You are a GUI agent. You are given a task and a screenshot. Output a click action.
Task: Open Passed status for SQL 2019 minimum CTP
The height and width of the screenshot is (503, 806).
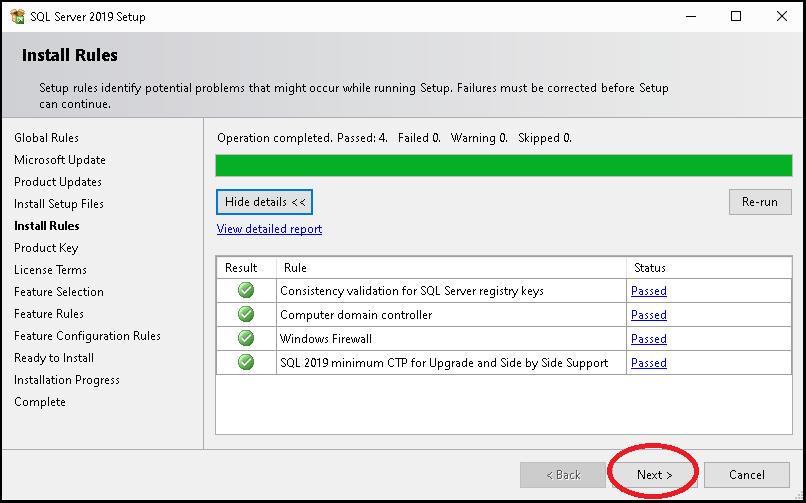click(649, 363)
